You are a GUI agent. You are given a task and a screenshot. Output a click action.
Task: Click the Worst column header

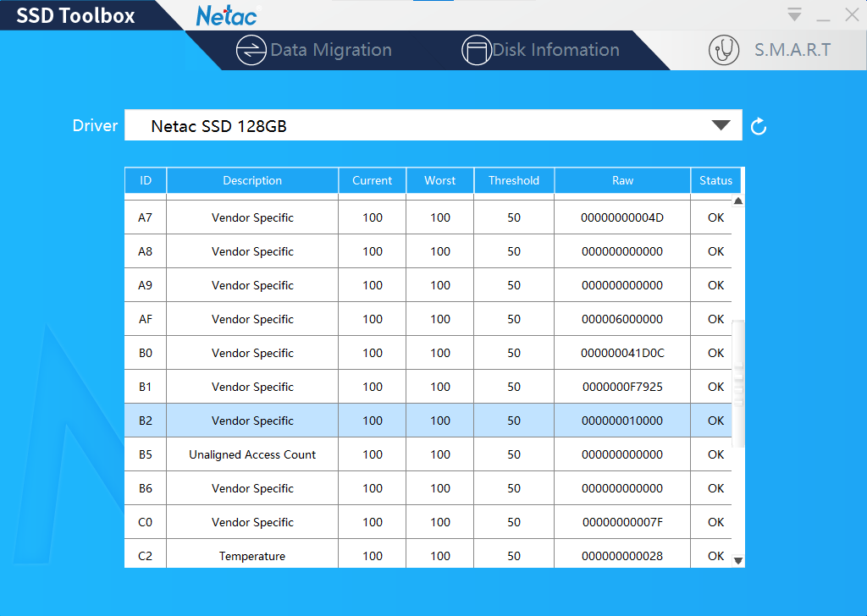click(440, 181)
